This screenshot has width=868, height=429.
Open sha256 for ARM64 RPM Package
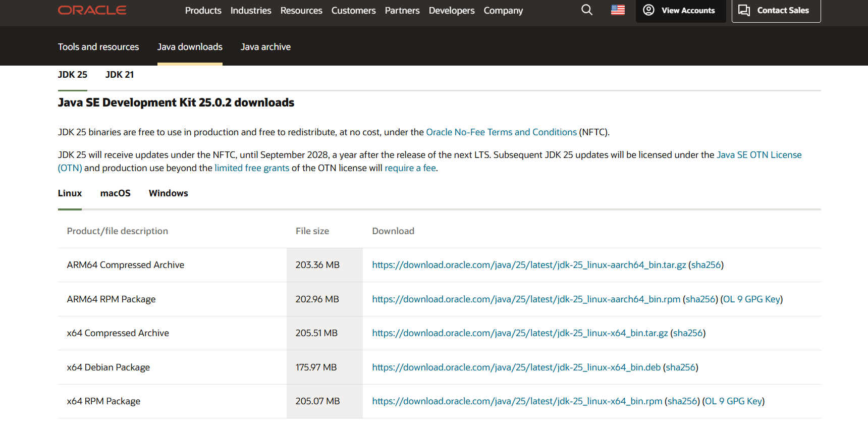click(700, 299)
